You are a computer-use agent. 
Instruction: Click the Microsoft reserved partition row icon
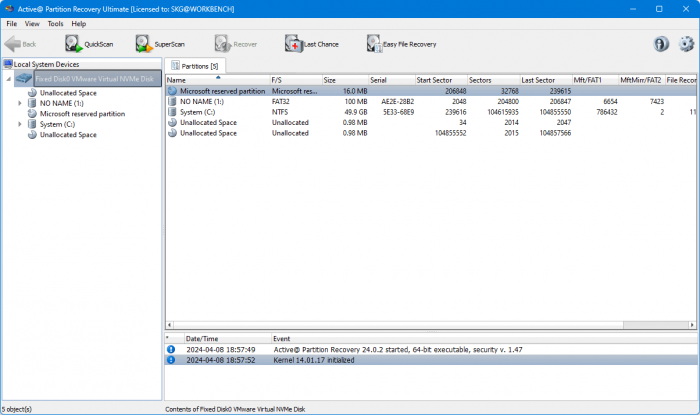(x=172, y=90)
